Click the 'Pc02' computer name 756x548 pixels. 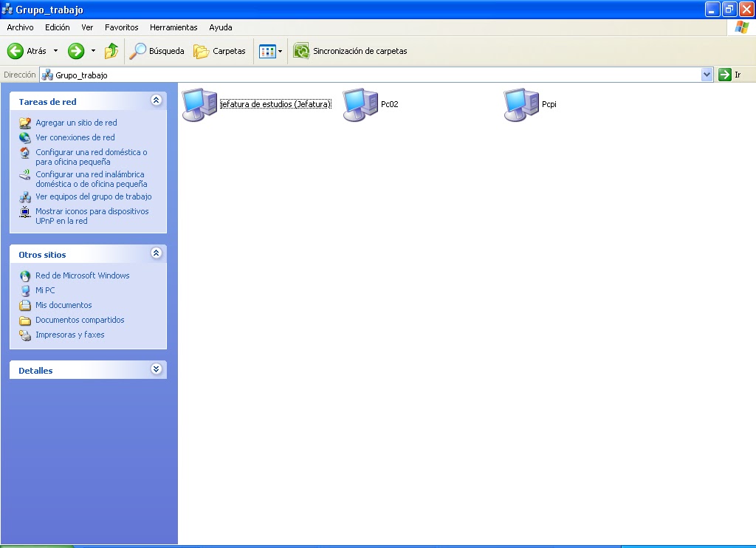click(390, 104)
